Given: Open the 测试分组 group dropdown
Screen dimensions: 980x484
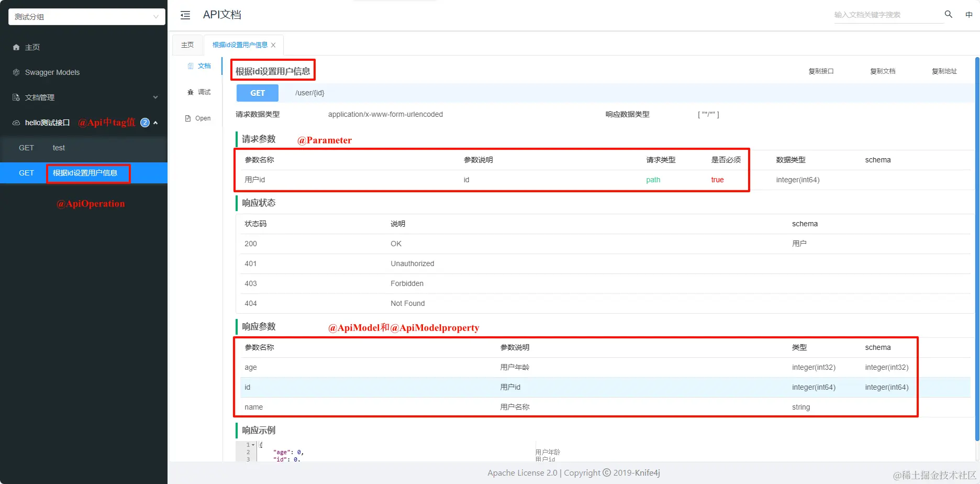Looking at the screenshot, I should coord(87,17).
